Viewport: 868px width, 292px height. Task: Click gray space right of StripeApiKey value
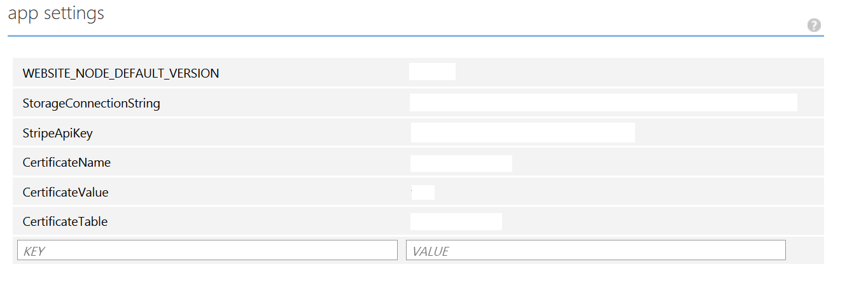(x=729, y=133)
